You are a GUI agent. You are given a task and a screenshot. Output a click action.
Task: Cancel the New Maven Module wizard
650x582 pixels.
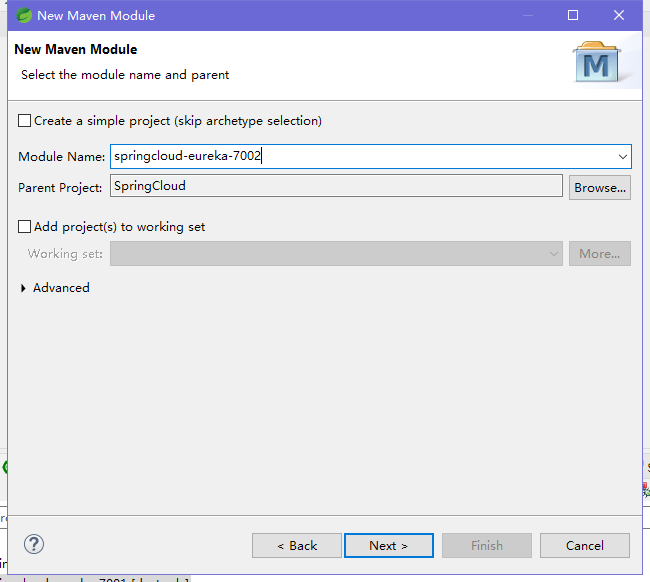(x=585, y=546)
